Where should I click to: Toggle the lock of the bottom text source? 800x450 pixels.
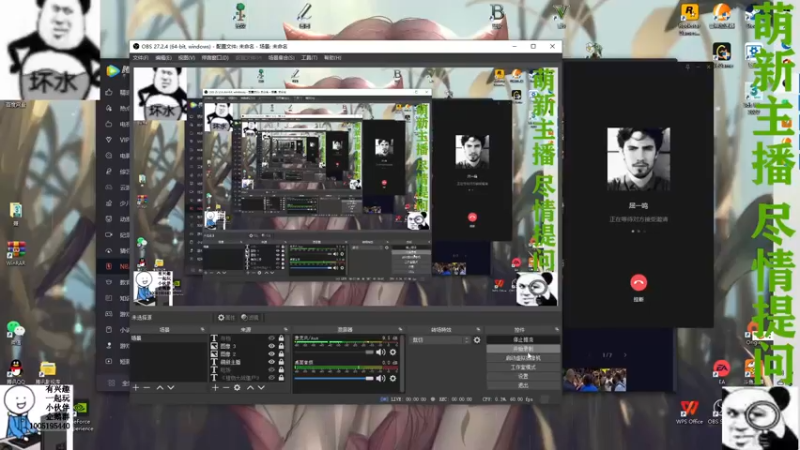coord(281,378)
